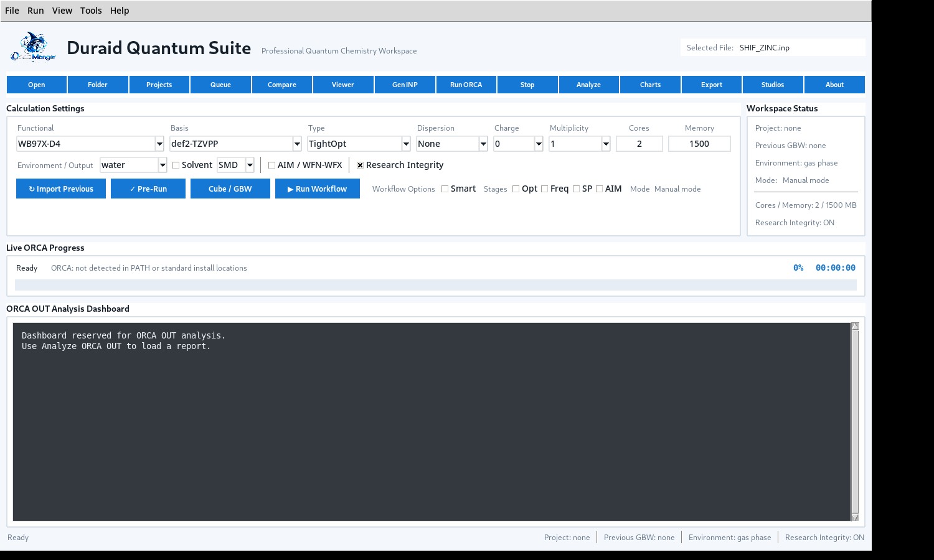Click the Gen INP toolbar button

(x=405, y=85)
